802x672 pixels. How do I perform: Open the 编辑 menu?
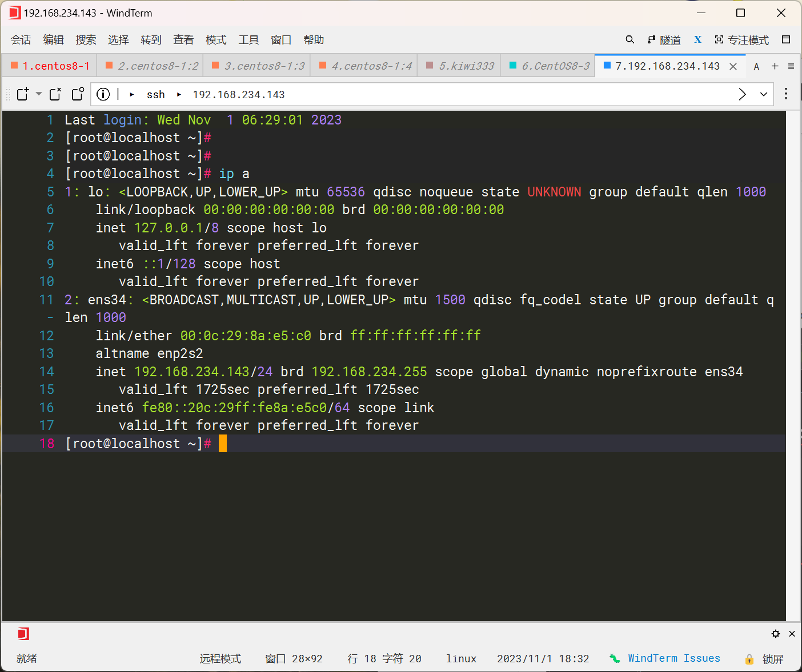click(54, 39)
